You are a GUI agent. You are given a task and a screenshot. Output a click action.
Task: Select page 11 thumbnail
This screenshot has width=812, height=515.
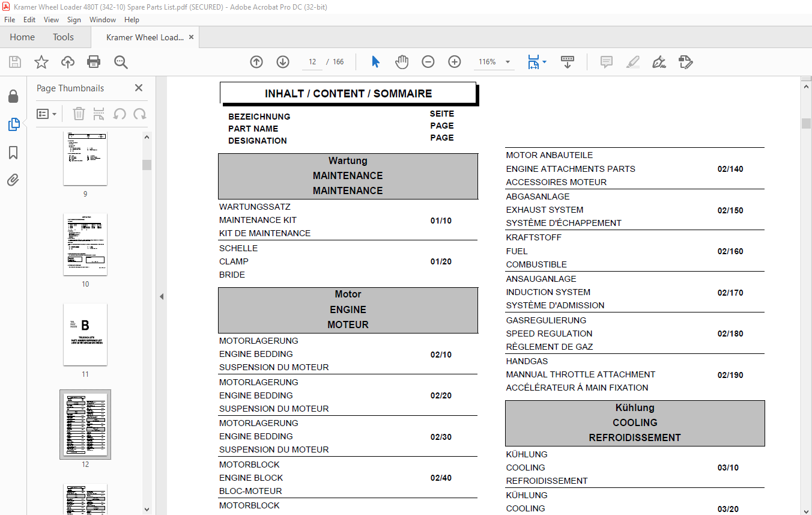click(85, 334)
